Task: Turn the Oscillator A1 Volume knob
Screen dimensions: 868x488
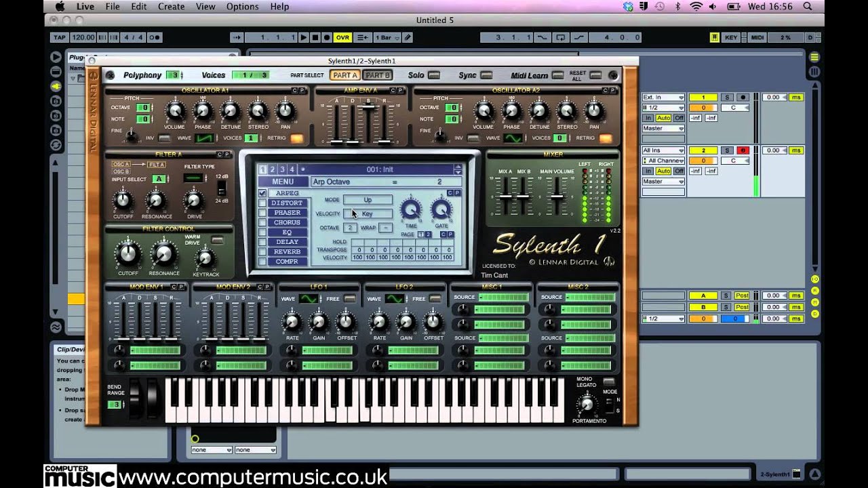Action: pos(175,110)
